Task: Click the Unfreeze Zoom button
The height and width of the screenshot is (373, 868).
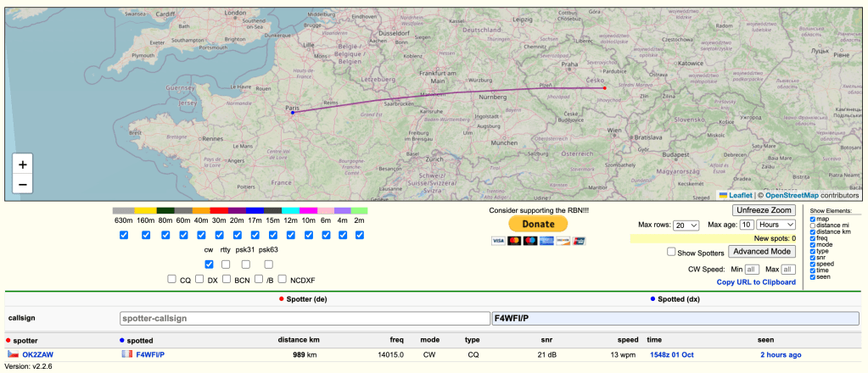Action: [x=764, y=209]
